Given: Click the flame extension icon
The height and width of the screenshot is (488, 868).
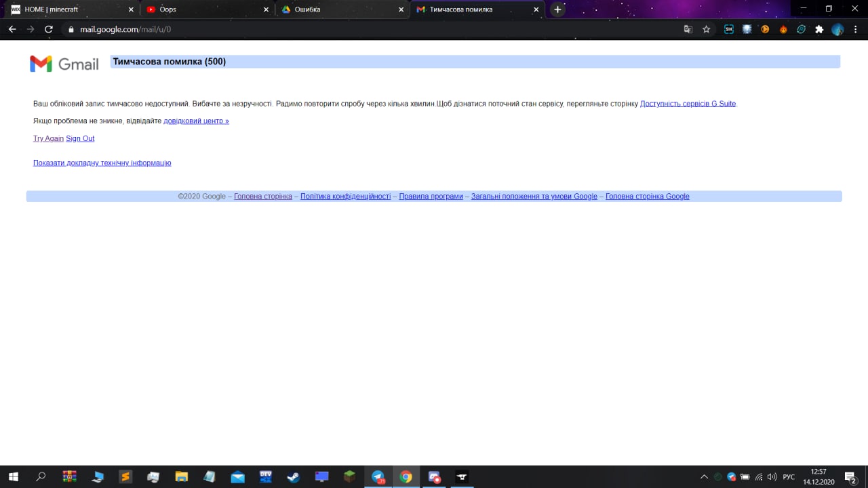Looking at the screenshot, I should [x=783, y=29].
